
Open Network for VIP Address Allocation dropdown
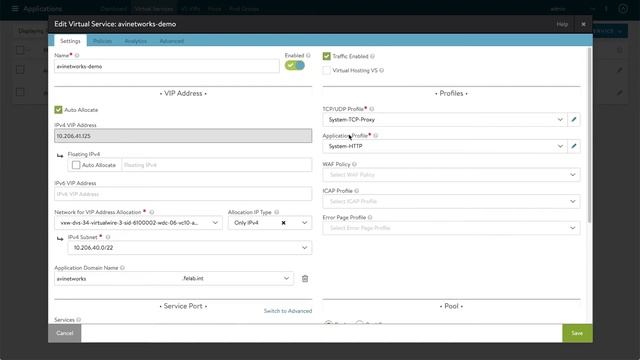pyautogui.click(x=215, y=223)
